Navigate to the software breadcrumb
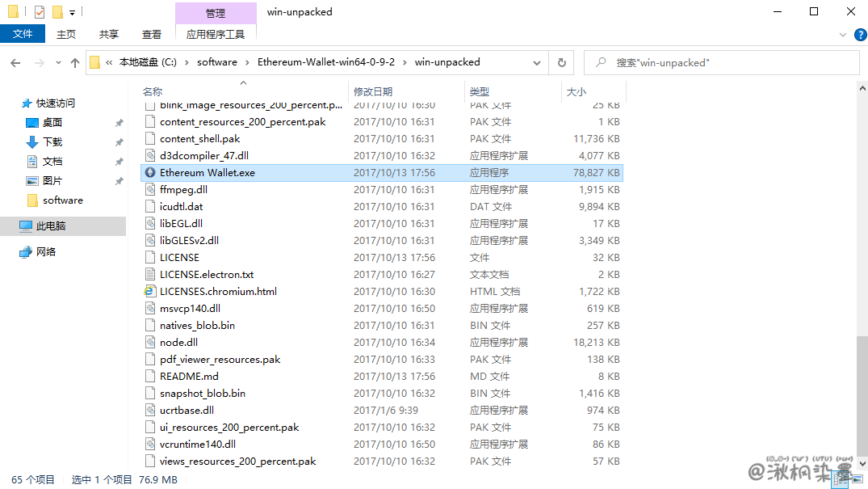868x489 pixels. 217,62
